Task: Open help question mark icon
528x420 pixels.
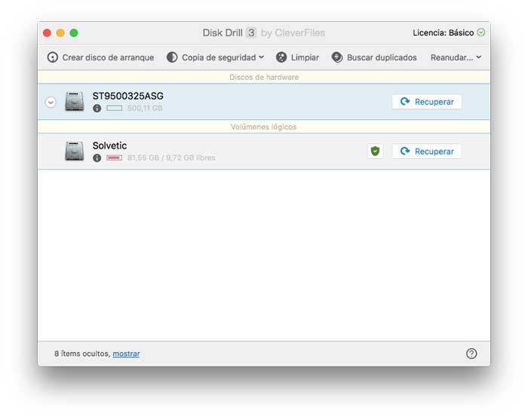Action: [x=471, y=354]
